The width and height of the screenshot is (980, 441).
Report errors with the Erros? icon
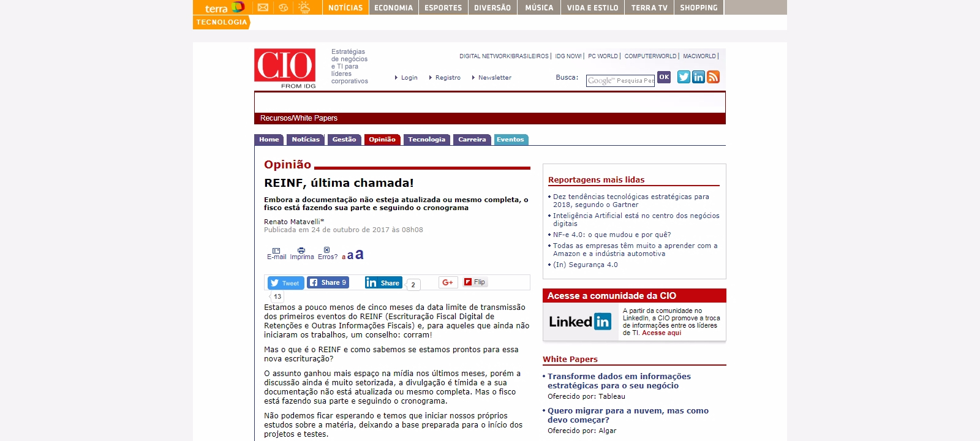tap(327, 254)
